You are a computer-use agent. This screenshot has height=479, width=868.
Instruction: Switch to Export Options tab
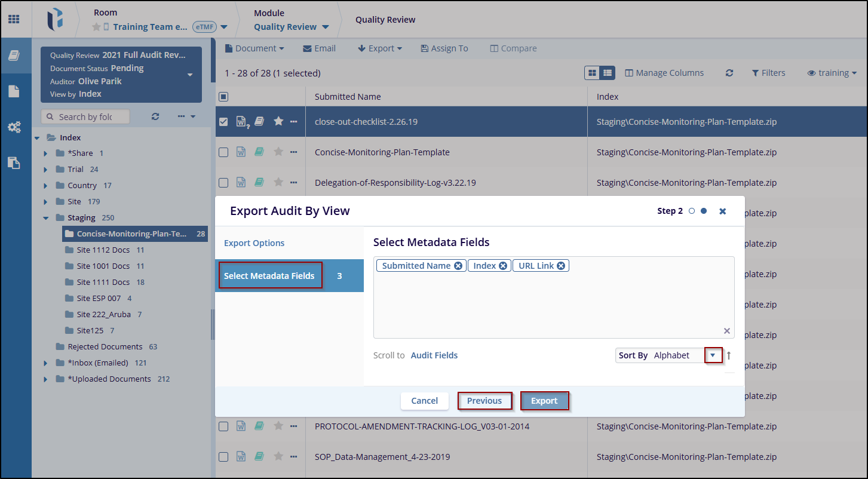(x=254, y=243)
